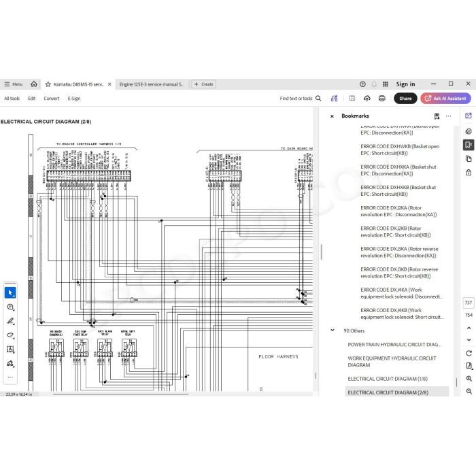Open ERROR CODE DXJ2KB Rotor revolution EPC bookmark
This screenshot has width=476, height=476.
tap(396, 232)
